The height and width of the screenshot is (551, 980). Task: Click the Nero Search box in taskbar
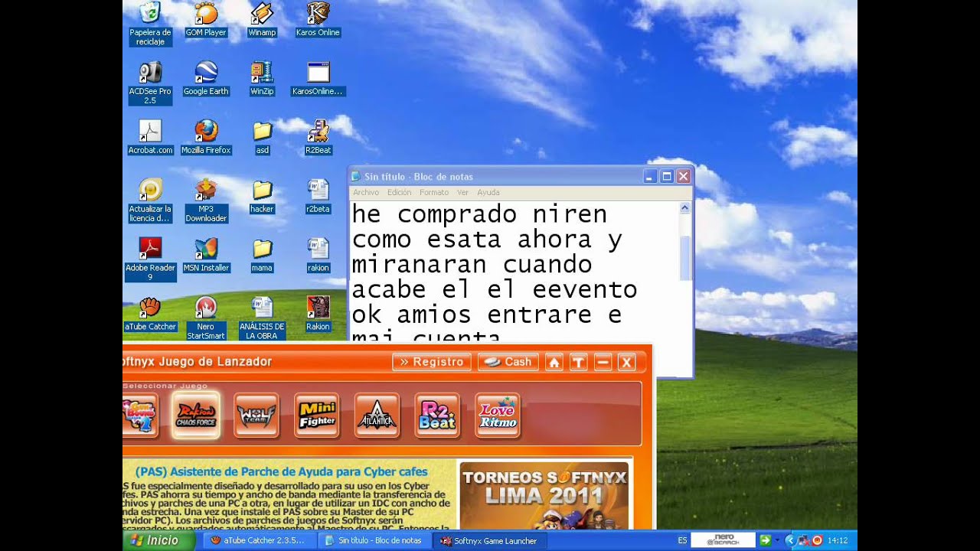pyautogui.click(x=724, y=540)
